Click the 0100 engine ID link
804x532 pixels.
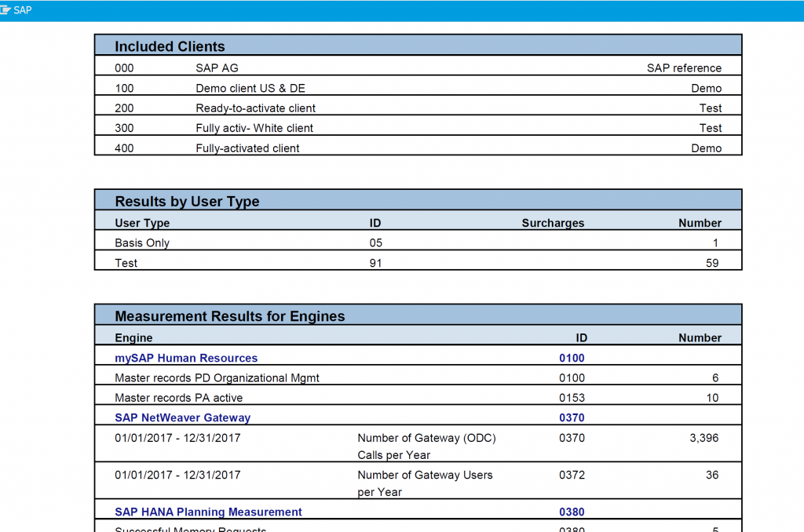[x=572, y=357]
